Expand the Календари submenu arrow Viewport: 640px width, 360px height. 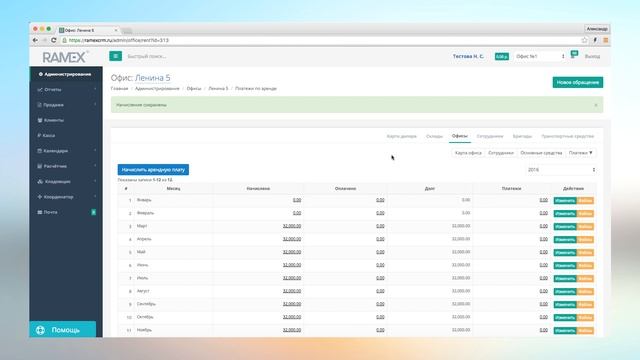coord(95,151)
